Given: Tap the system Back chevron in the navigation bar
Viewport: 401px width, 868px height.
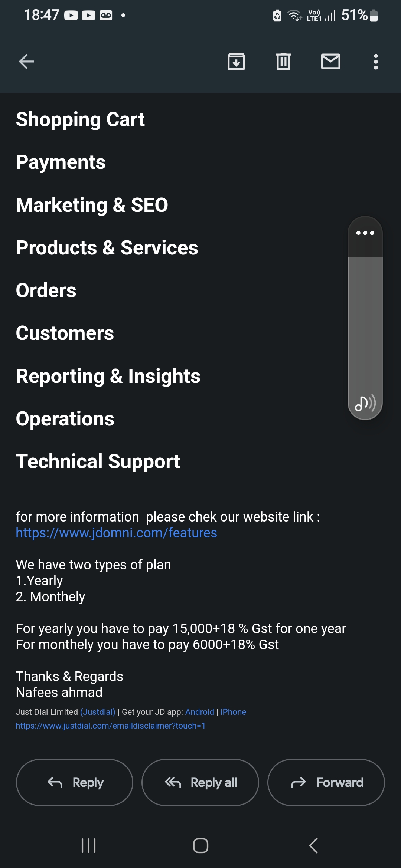Looking at the screenshot, I should coord(313,846).
